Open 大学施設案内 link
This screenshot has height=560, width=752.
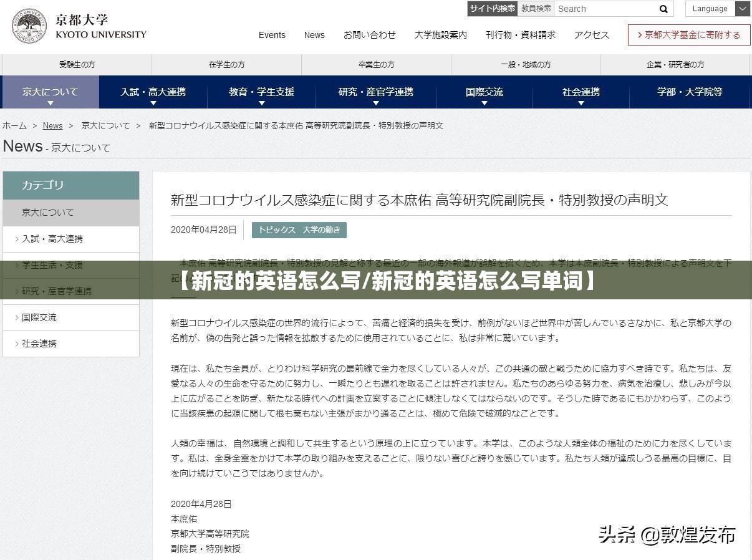tap(441, 35)
